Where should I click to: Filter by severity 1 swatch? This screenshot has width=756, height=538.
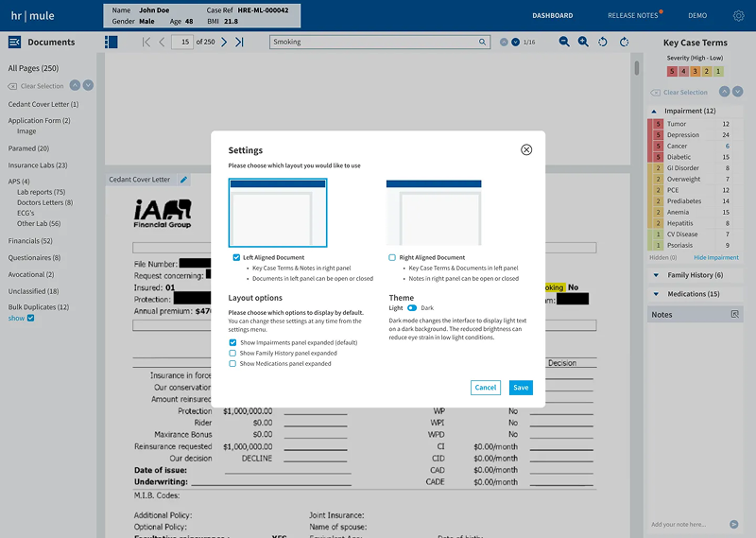coord(718,72)
